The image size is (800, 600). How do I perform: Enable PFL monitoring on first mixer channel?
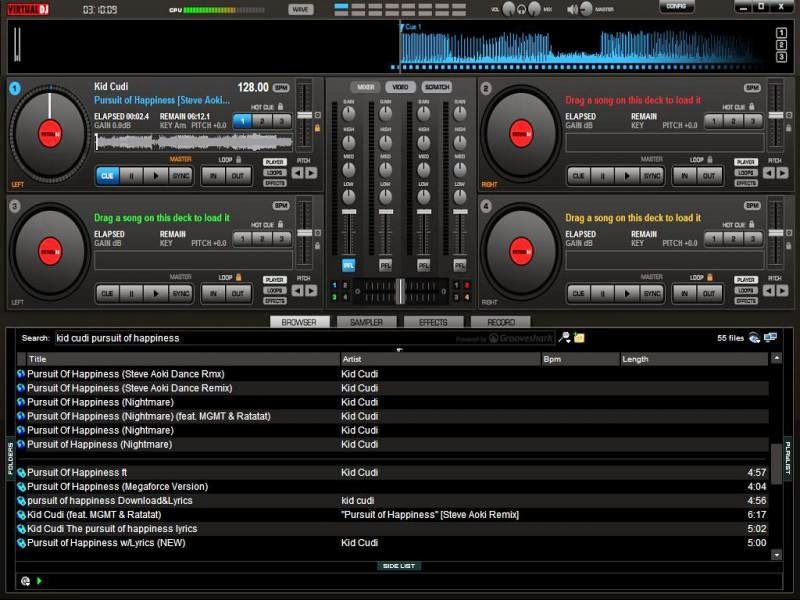pyautogui.click(x=347, y=264)
